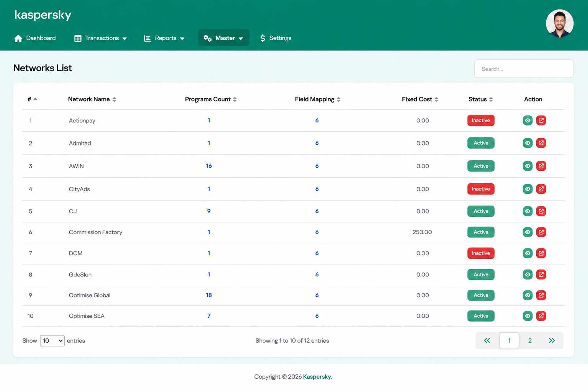Click the Dashboard home icon

(x=18, y=38)
